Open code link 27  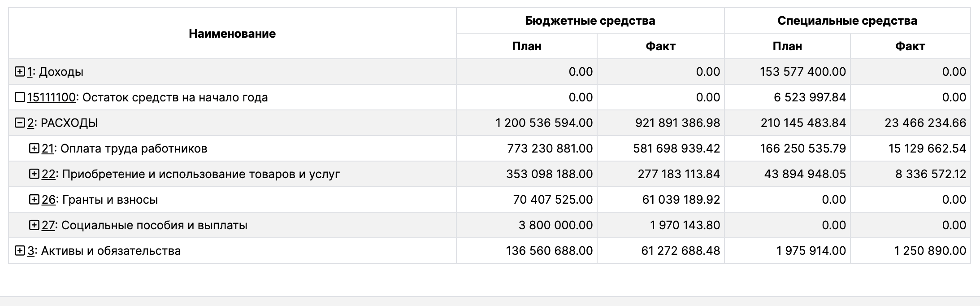(48, 225)
